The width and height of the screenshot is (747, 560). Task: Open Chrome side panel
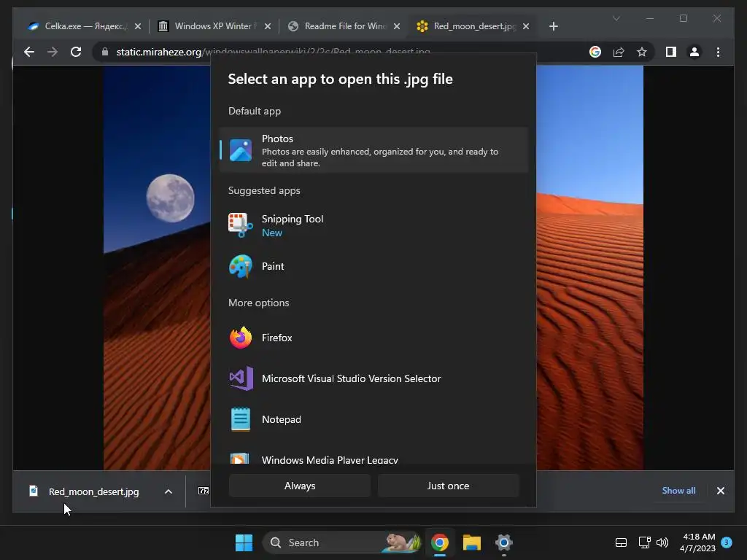pyautogui.click(x=671, y=52)
